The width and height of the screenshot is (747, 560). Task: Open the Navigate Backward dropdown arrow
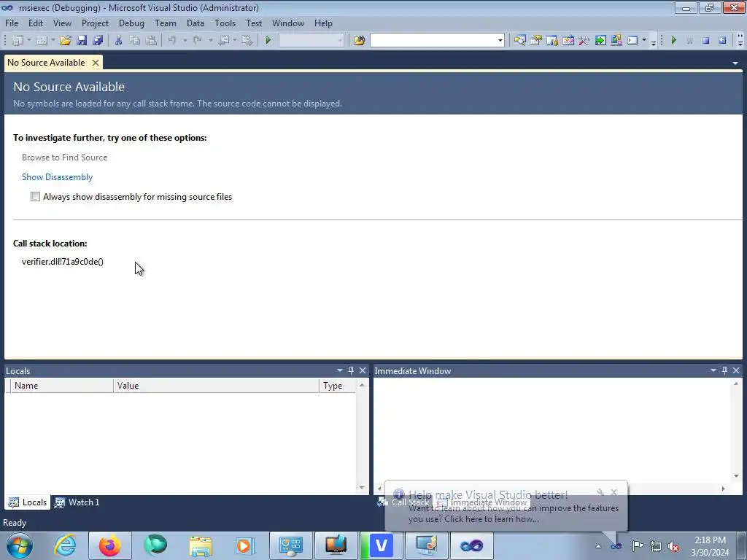(x=235, y=41)
